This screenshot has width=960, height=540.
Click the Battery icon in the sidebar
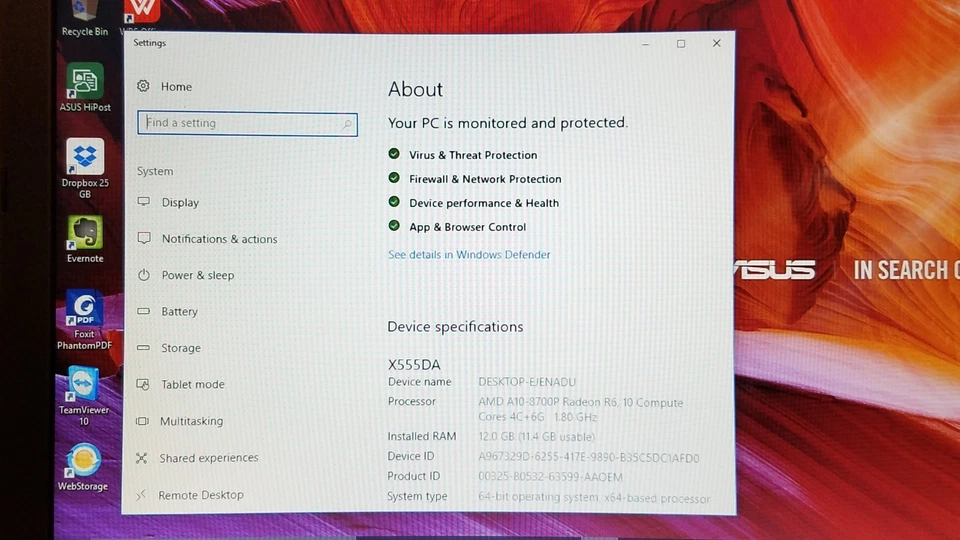[143, 311]
